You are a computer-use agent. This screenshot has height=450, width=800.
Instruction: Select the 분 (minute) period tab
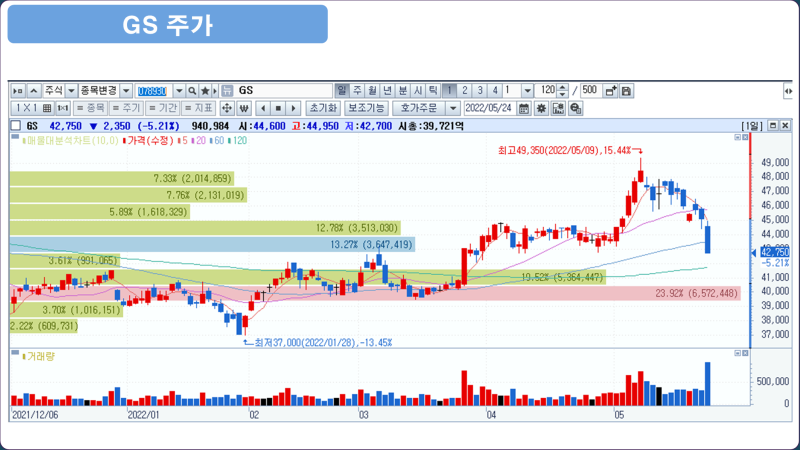403,91
